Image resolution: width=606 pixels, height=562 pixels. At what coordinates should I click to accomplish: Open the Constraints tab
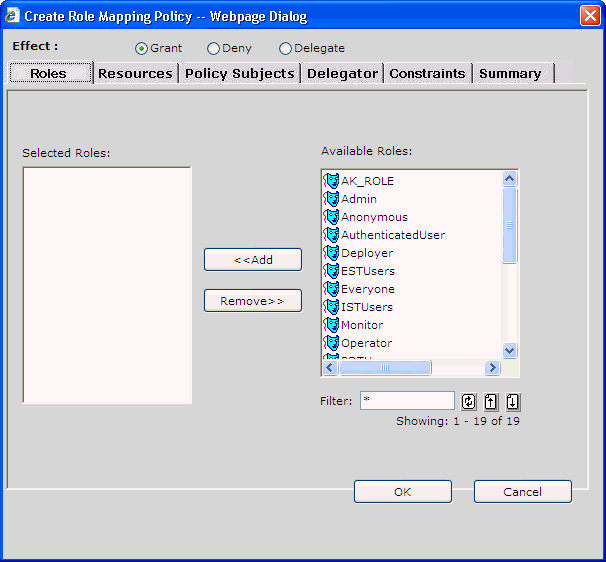tap(427, 73)
